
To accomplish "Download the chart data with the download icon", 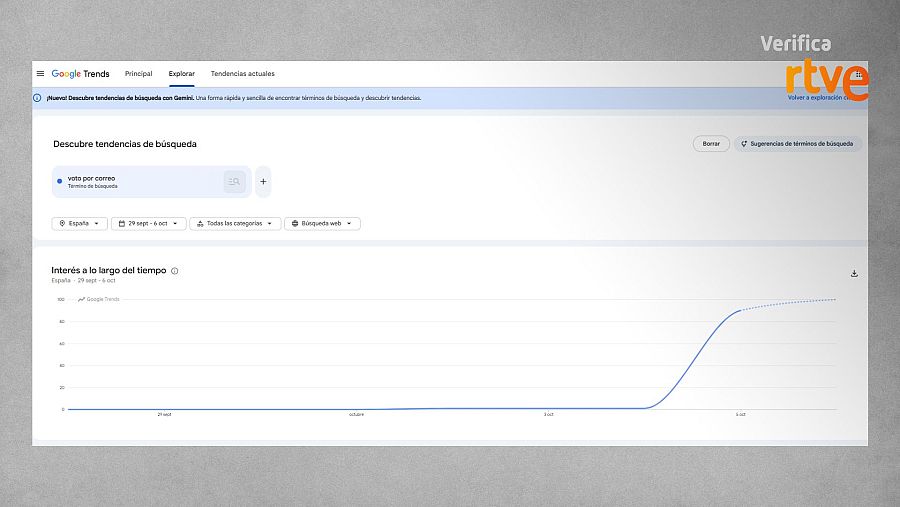I will pyautogui.click(x=854, y=273).
